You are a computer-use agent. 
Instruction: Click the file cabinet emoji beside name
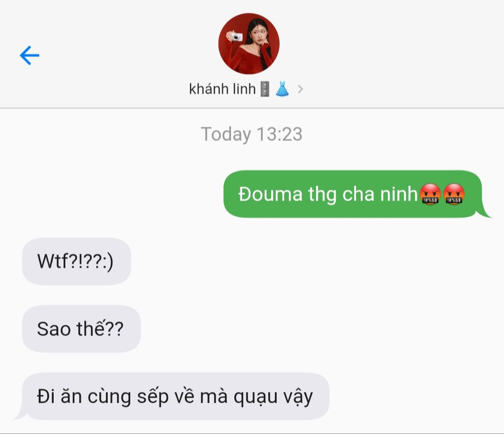pyautogui.click(x=265, y=89)
